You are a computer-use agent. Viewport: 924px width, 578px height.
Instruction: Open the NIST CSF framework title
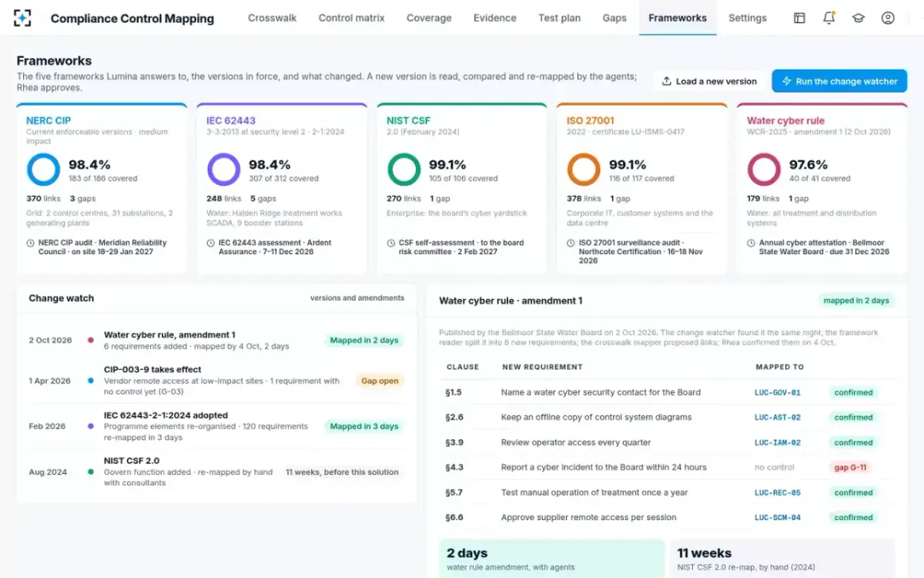tap(409, 121)
